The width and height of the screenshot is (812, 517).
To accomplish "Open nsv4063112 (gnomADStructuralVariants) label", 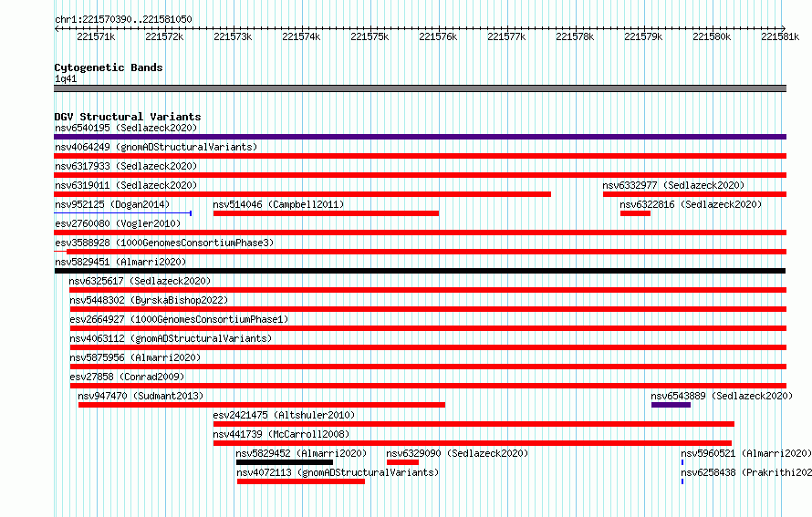I will pos(171,338).
